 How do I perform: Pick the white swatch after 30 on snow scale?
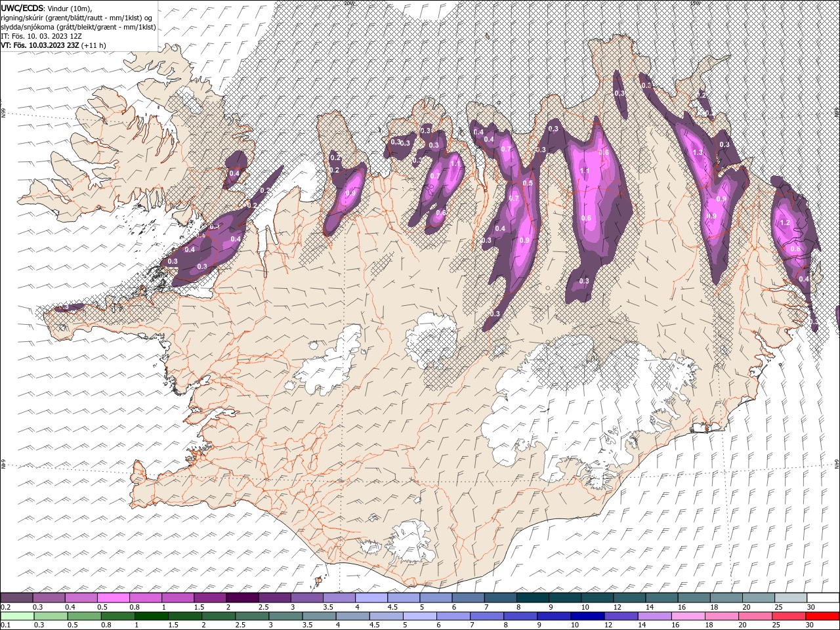point(823,598)
